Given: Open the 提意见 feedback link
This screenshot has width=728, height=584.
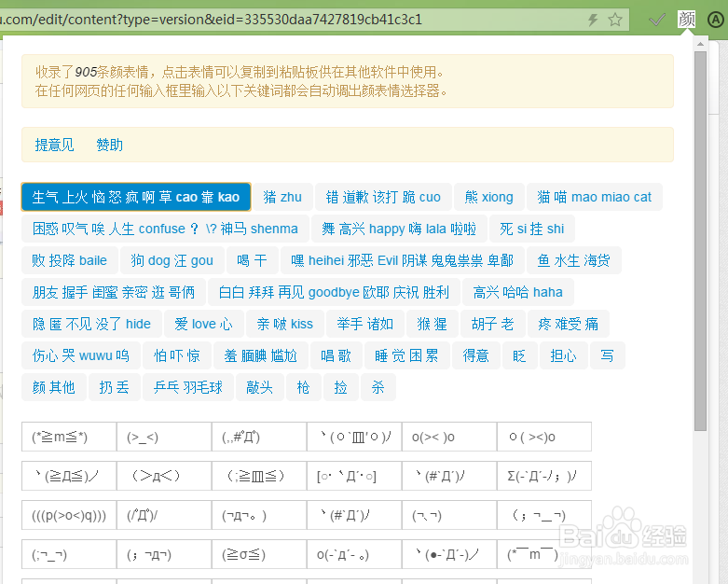Looking at the screenshot, I should (x=54, y=145).
